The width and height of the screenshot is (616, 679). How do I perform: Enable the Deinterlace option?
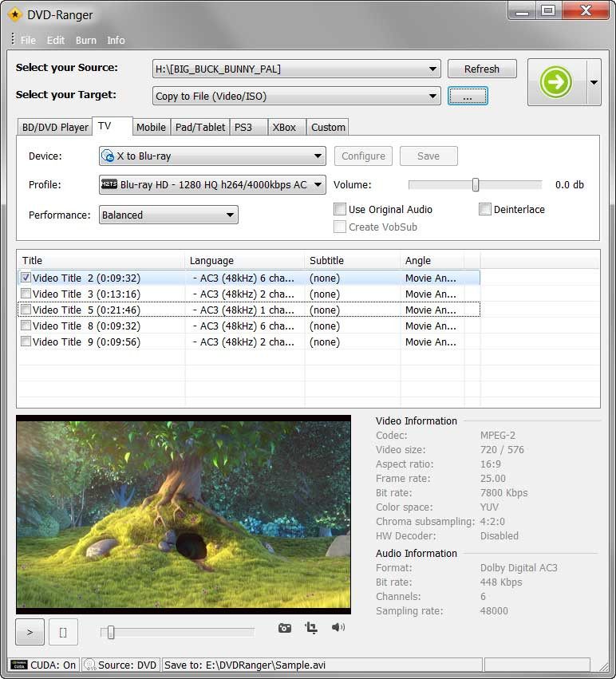(x=485, y=209)
